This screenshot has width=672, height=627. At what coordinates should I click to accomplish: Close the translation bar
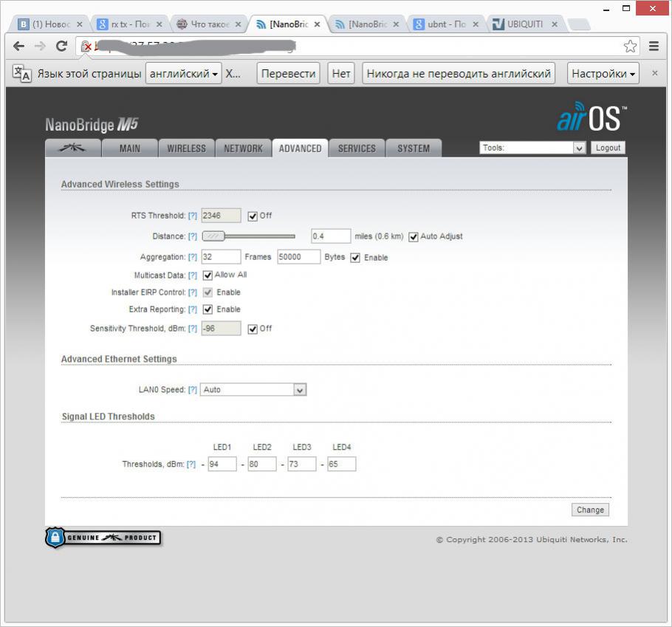[654, 73]
